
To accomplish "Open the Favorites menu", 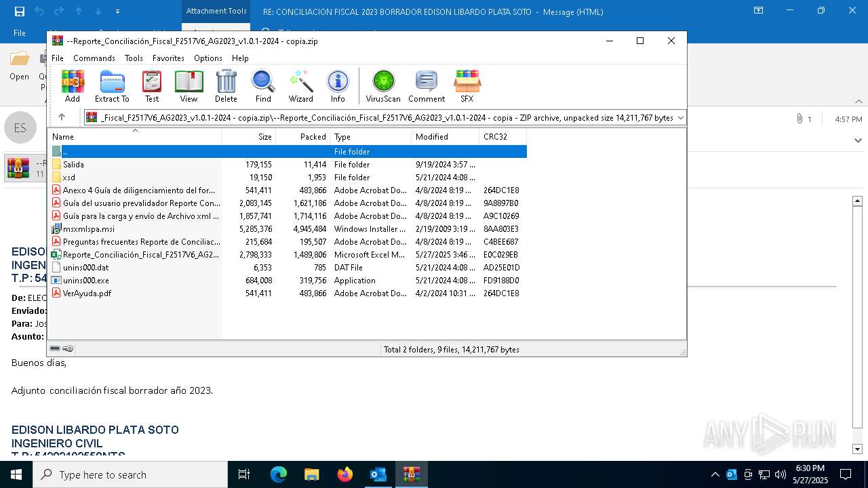I will pos(168,58).
